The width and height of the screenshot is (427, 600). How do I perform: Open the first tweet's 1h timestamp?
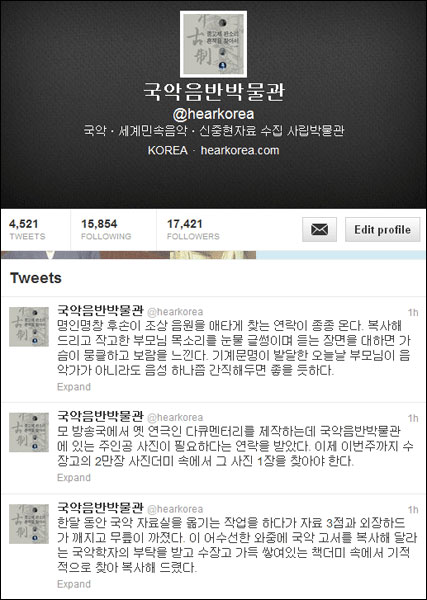click(413, 313)
